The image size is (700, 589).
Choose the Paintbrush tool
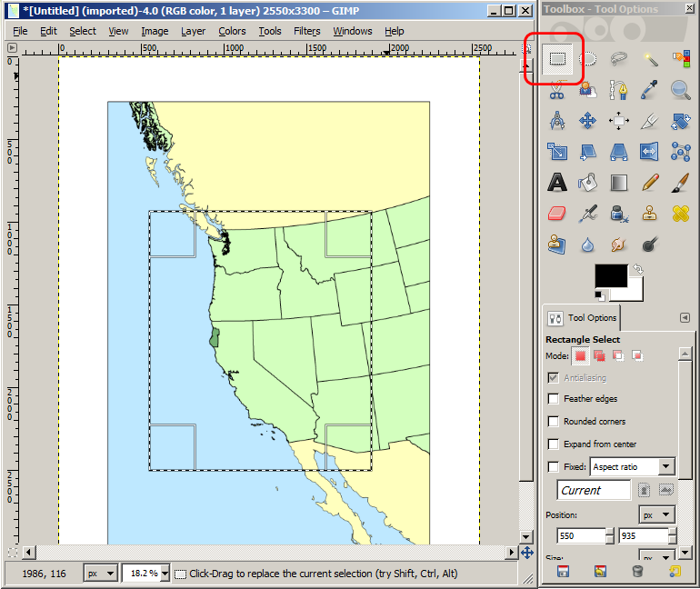tap(680, 182)
